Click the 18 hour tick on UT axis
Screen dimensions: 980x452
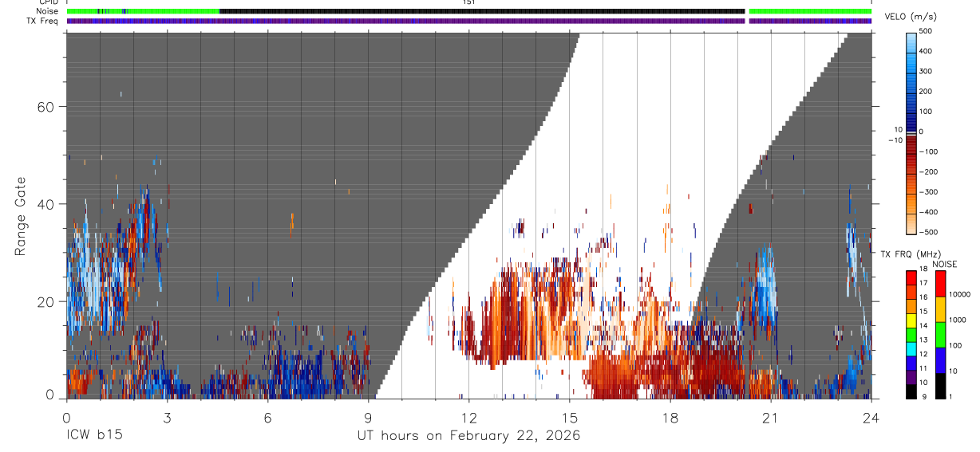tap(670, 418)
